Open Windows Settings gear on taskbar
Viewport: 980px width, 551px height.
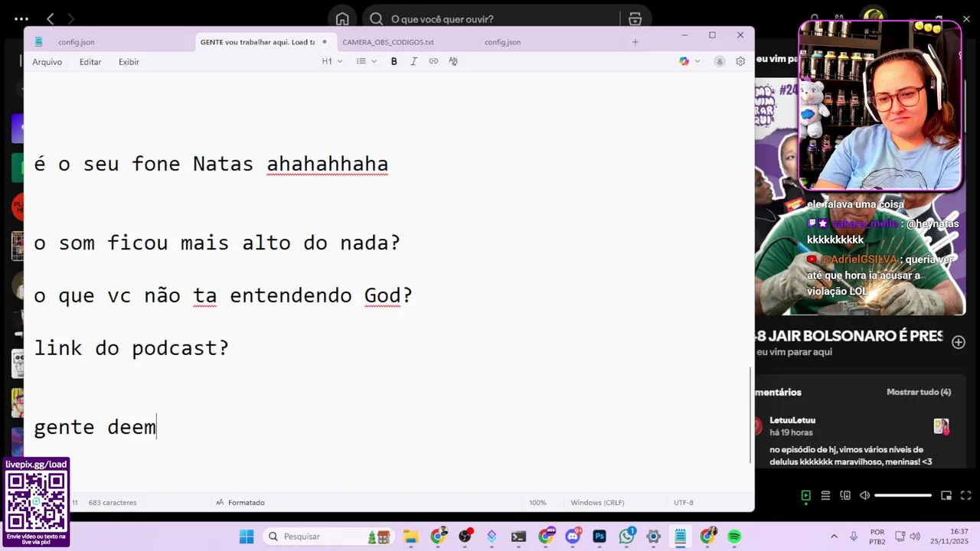pos(653,536)
